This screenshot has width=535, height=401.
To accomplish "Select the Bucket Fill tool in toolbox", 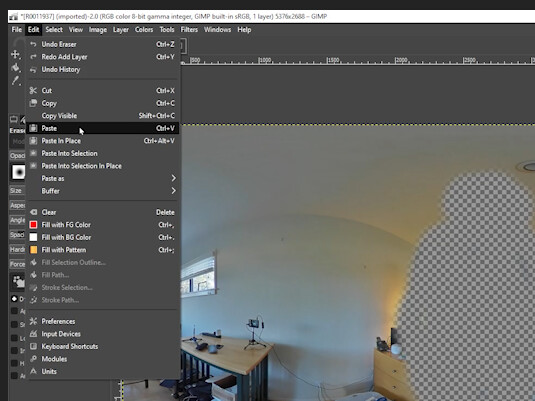I will [15, 67].
